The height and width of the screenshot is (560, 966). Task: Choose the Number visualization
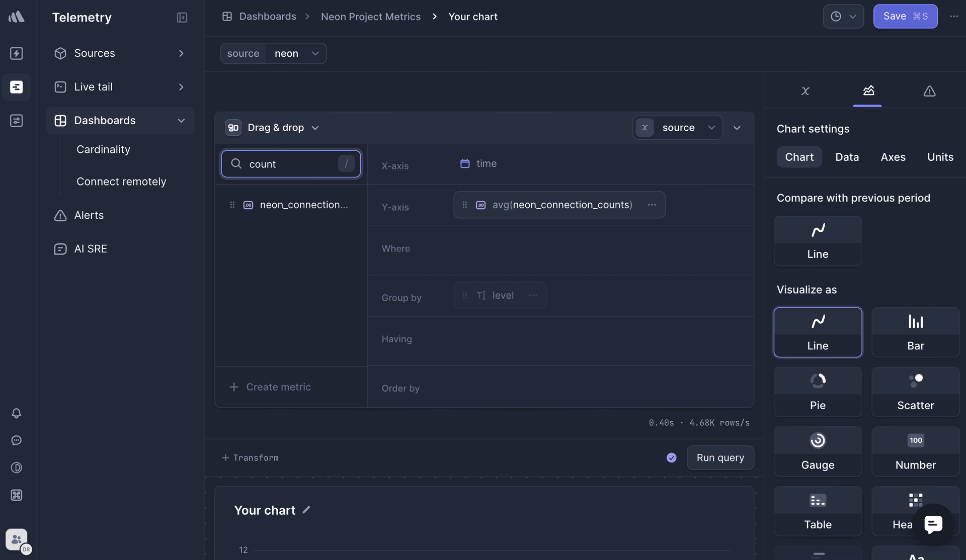click(915, 451)
